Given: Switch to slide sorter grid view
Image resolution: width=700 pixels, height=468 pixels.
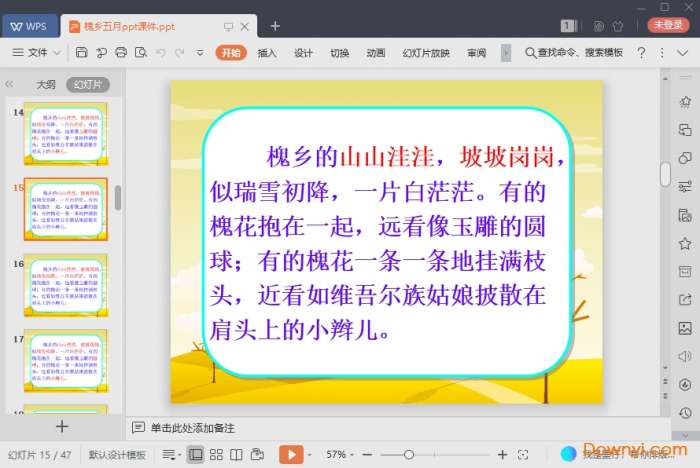Looking at the screenshot, I should pyautogui.click(x=216, y=455).
